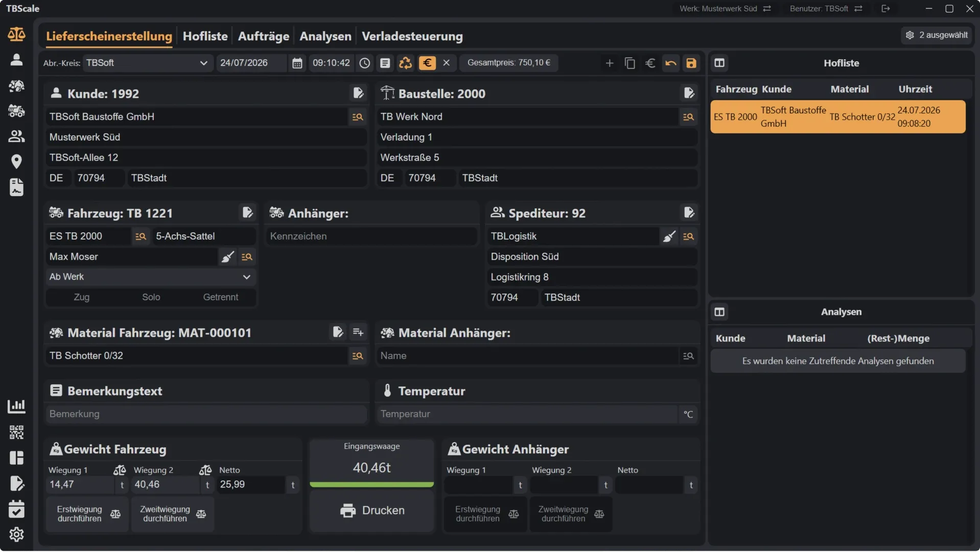This screenshot has height=552, width=980.
Task: Open settings gear in left sidebar
Action: pos(16,534)
